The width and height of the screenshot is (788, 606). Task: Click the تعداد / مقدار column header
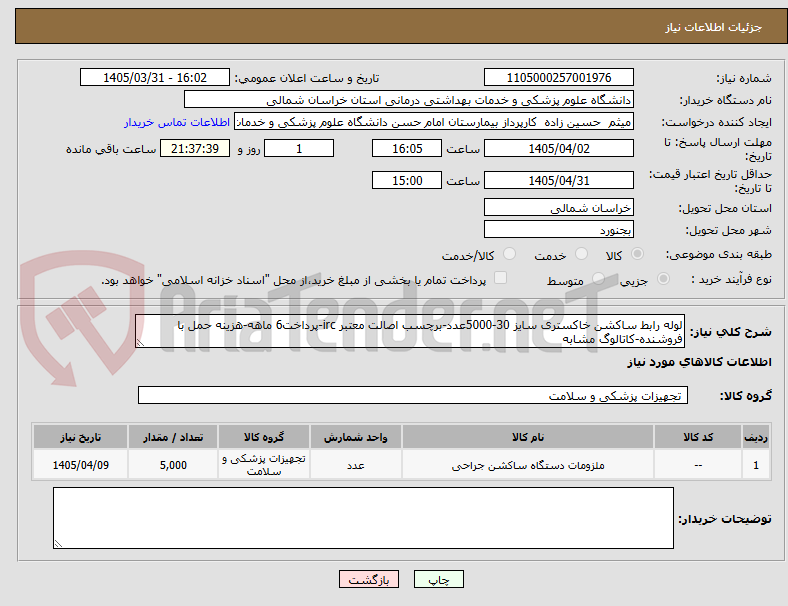pos(173,437)
